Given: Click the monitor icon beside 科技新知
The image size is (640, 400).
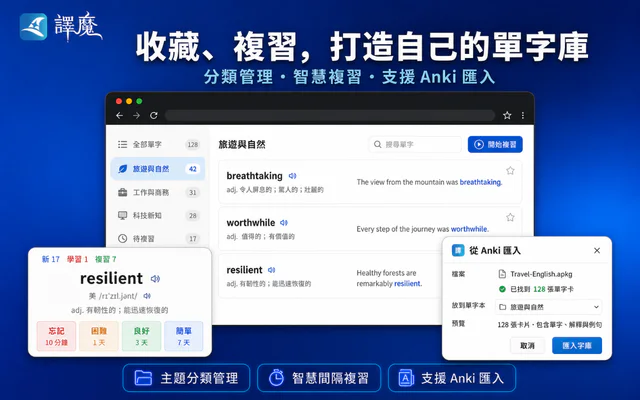Looking at the screenshot, I should (x=122, y=216).
